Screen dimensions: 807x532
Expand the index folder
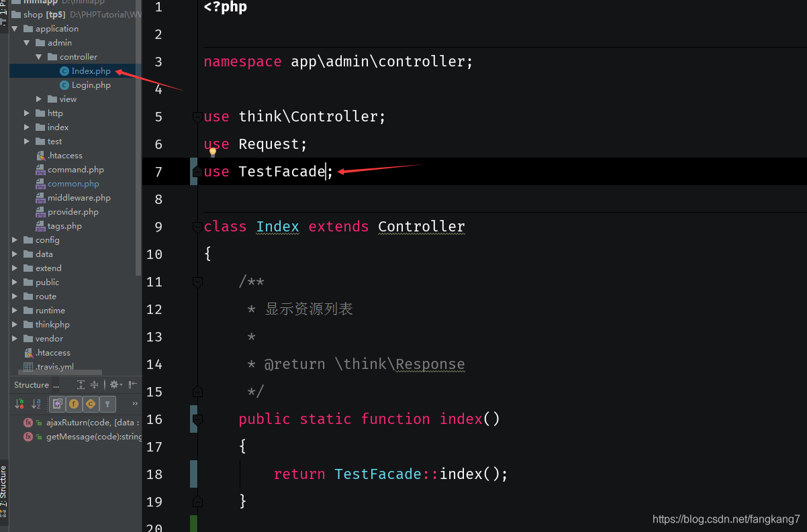tap(27, 127)
